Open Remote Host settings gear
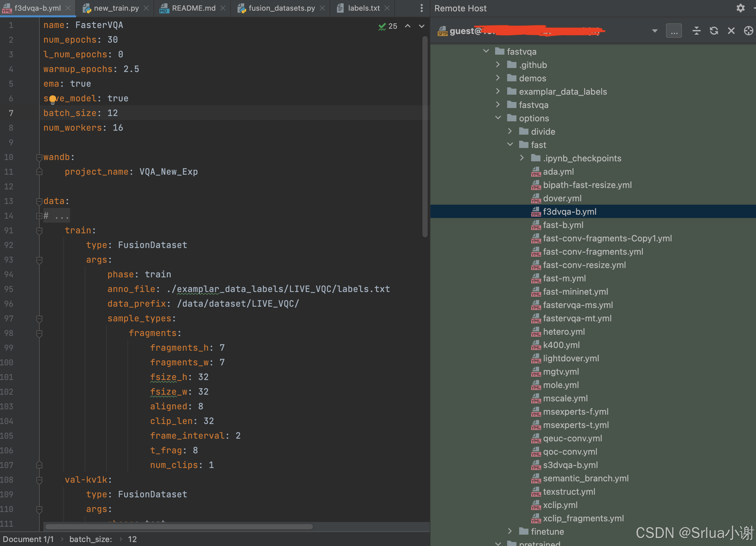756x546 pixels. (x=740, y=8)
